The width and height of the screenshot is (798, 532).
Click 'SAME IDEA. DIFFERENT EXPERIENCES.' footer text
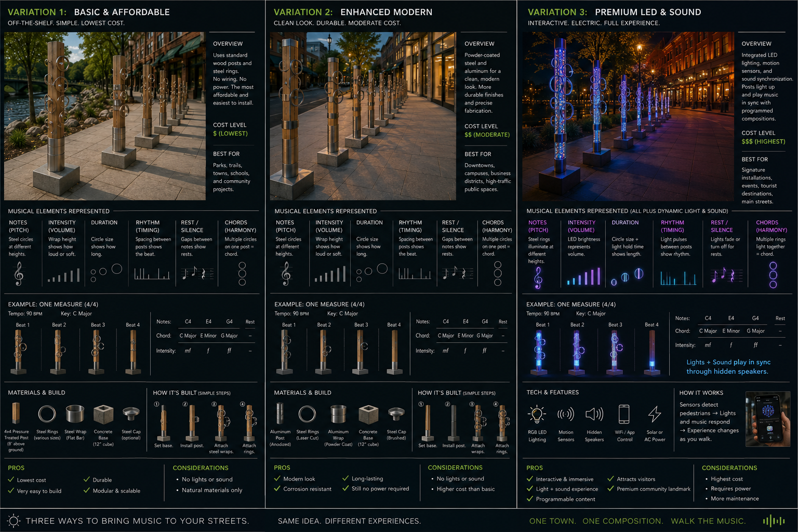(x=349, y=521)
